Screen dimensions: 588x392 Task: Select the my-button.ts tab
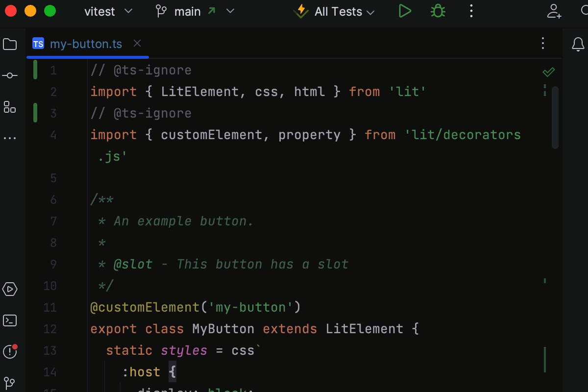point(86,44)
